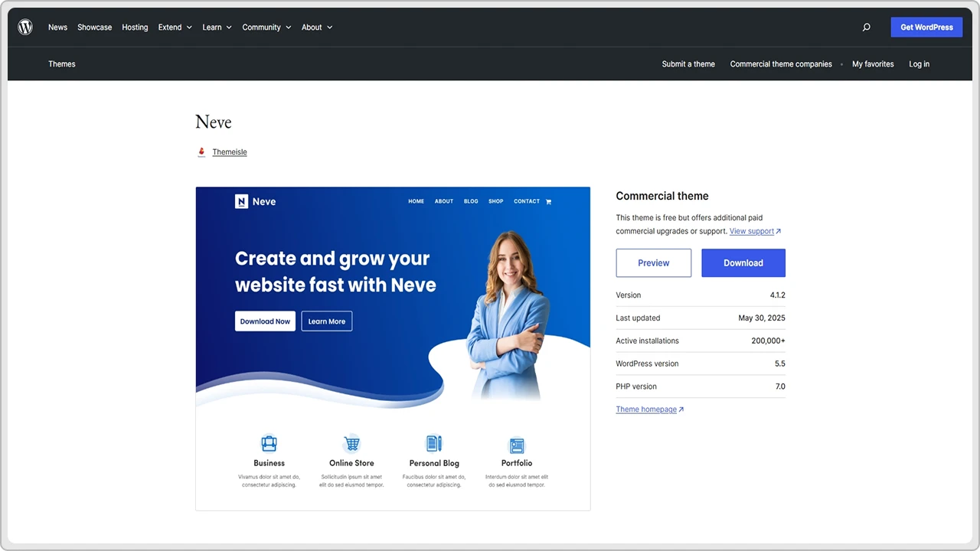Open My favorites
Screen dimensions: 980x551
coord(873,64)
